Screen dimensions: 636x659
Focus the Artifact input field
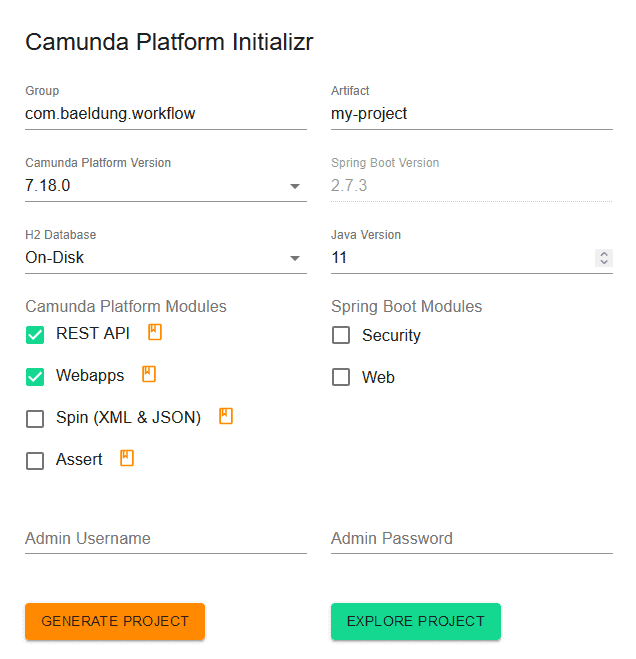[x=471, y=114]
